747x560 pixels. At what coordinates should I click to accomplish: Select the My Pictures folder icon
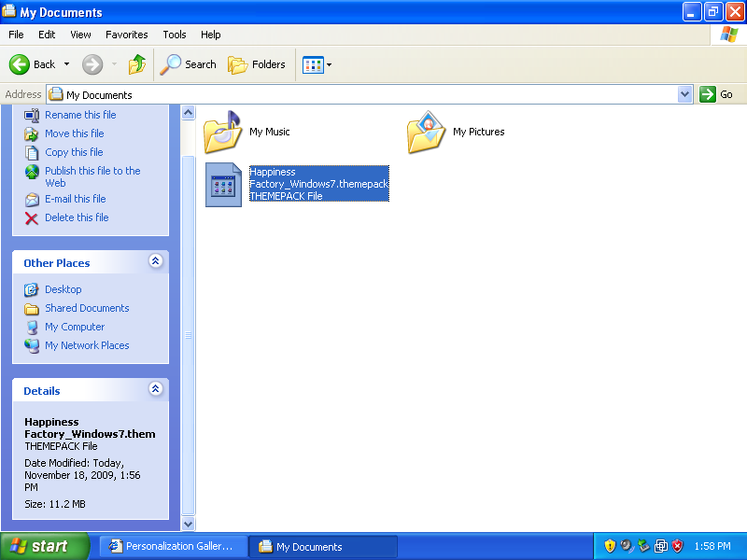(x=427, y=132)
